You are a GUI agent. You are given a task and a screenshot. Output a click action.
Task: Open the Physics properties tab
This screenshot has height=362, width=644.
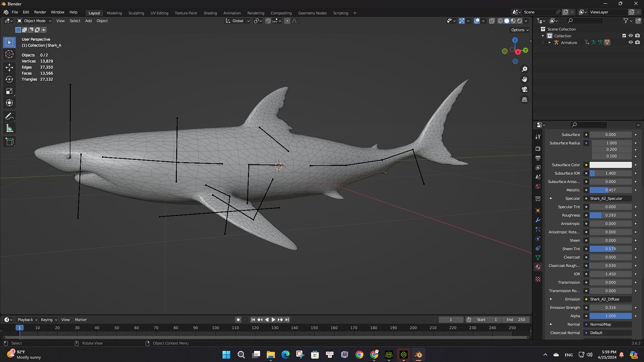point(538,239)
